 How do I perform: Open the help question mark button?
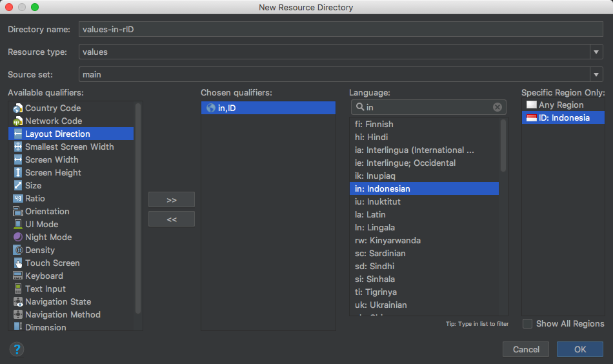point(17,349)
